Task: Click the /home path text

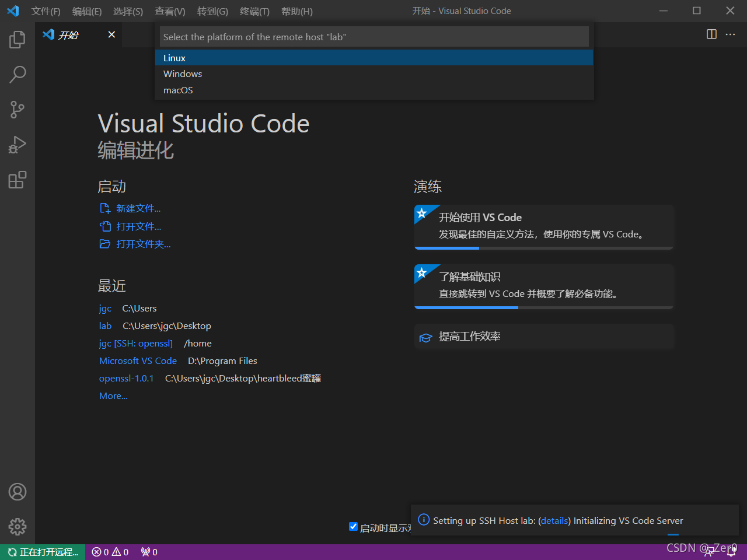Action: pyautogui.click(x=198, y=343)
